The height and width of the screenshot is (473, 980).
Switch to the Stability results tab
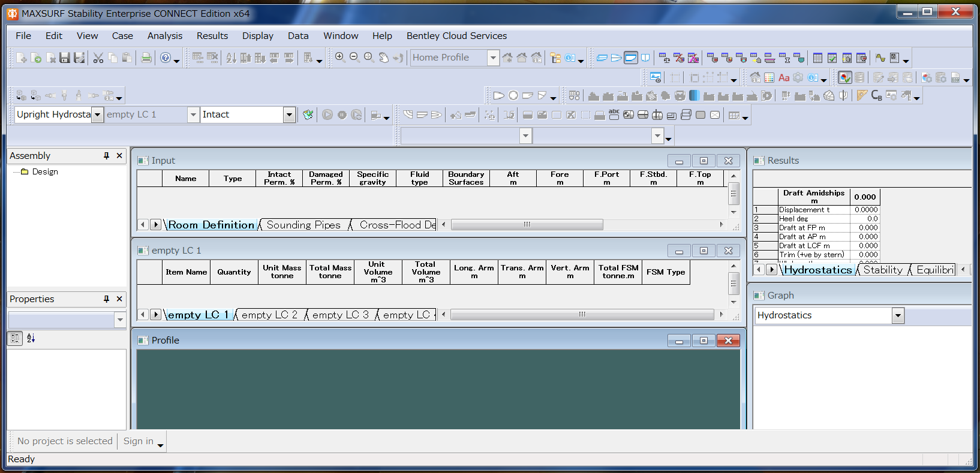click(883, 270)
